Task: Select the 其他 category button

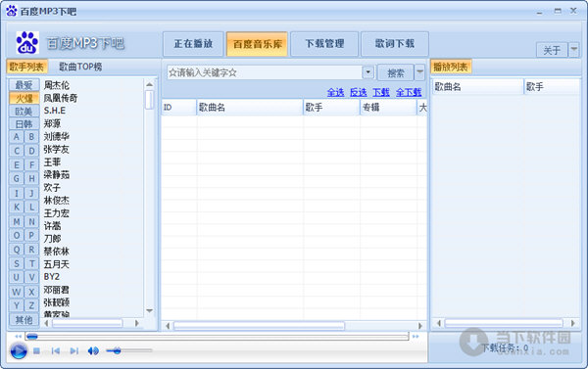Action: point(24,320)
